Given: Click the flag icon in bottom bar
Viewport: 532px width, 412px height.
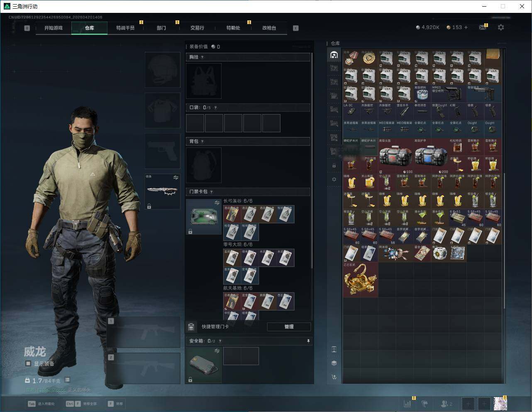Looking at the screenshot, I should 425,404.
